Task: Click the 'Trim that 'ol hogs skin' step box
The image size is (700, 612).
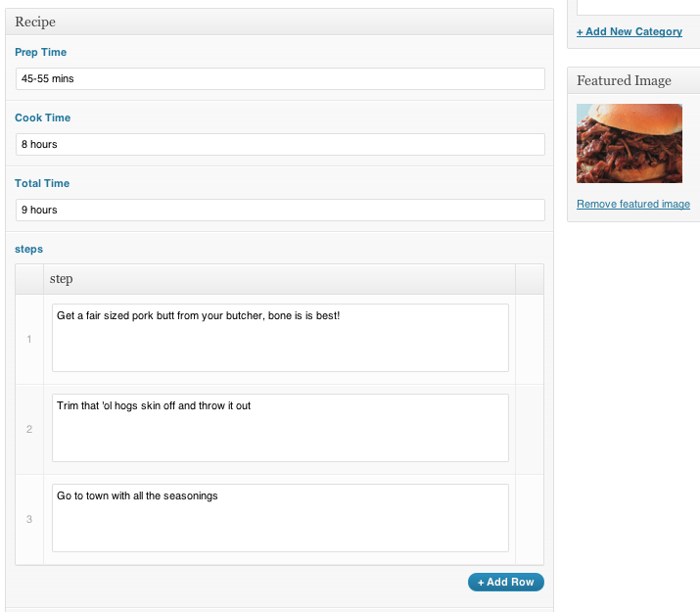Action: [280, 428]
